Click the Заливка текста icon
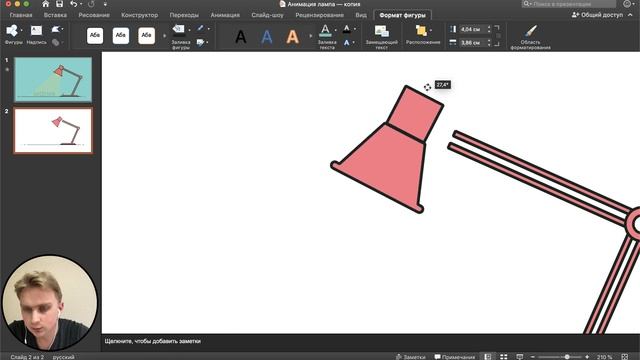This screenshot has width=640, height=360. [325, 30]
